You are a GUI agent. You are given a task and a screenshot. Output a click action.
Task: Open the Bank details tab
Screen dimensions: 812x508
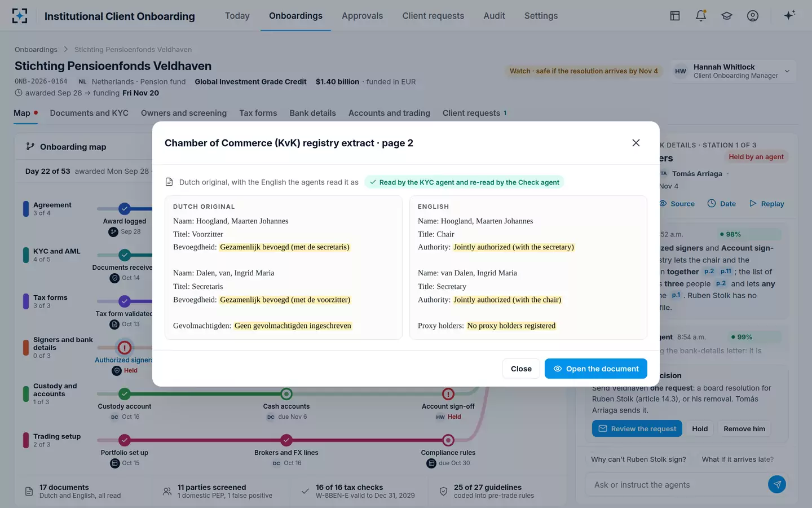coord(312,113)
